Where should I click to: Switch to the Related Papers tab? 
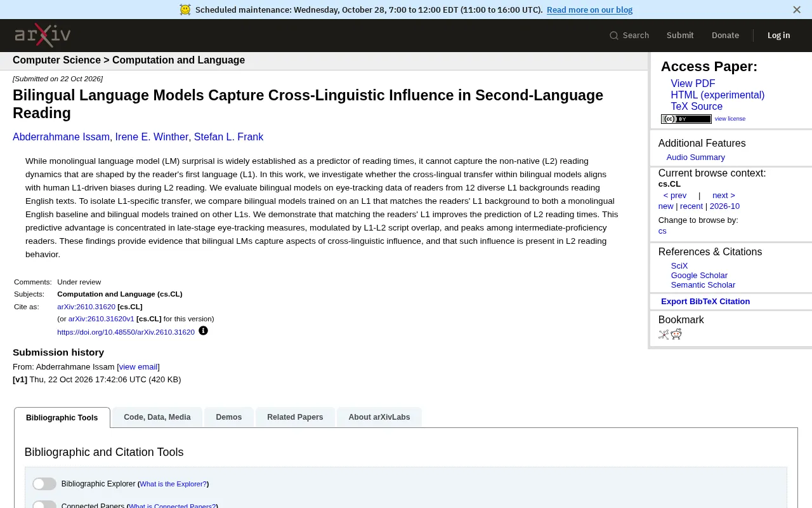coord(295,417)
